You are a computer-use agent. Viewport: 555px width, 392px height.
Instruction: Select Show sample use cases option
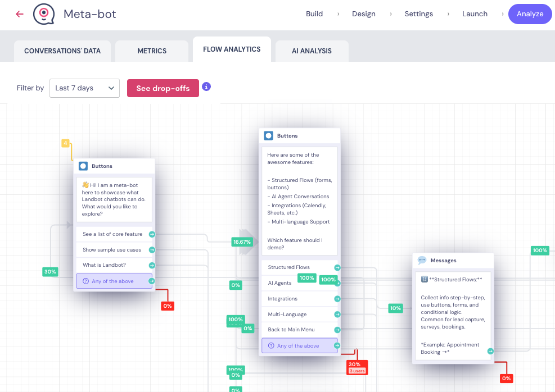[x=114, y=250]
